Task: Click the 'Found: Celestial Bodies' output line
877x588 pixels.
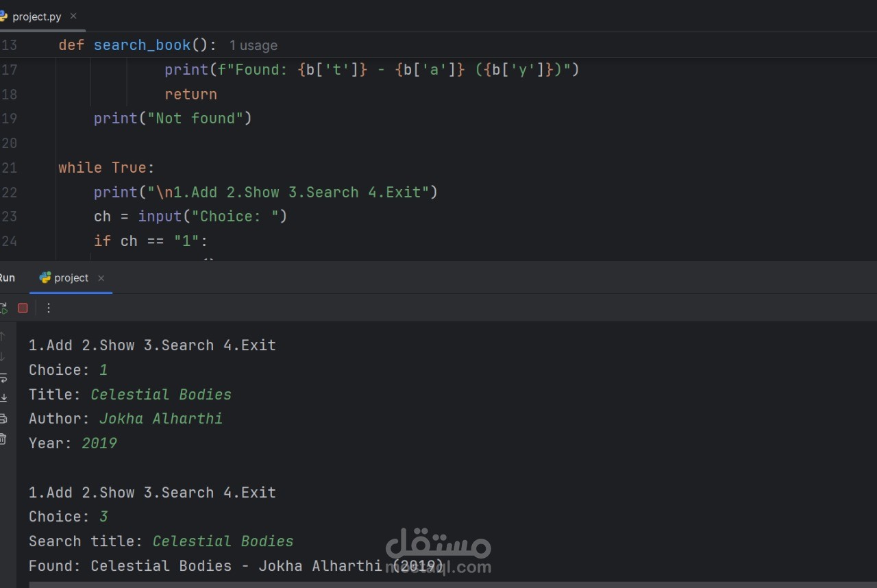Action: tap(236, 566)
